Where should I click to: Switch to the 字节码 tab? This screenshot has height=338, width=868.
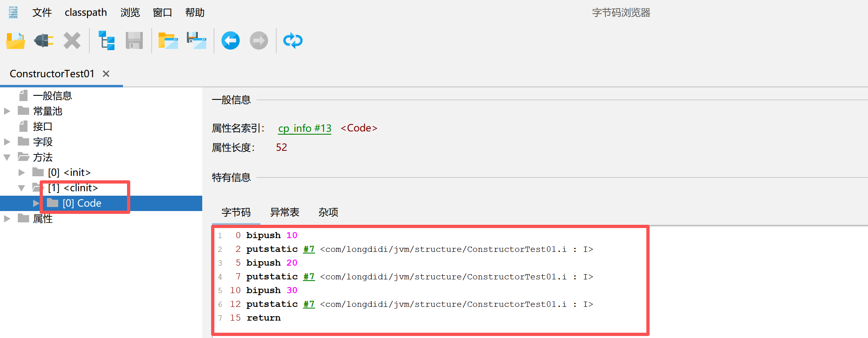click(236, 212)
